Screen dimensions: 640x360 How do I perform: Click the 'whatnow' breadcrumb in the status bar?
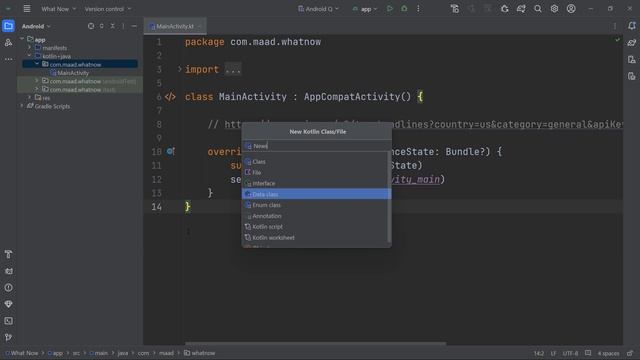point(200,353)
